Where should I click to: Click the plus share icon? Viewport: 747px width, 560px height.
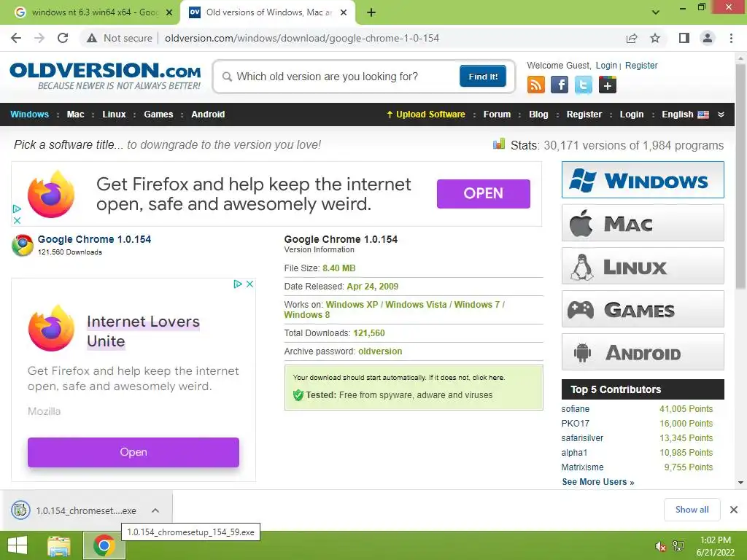(x=608, y=85)
